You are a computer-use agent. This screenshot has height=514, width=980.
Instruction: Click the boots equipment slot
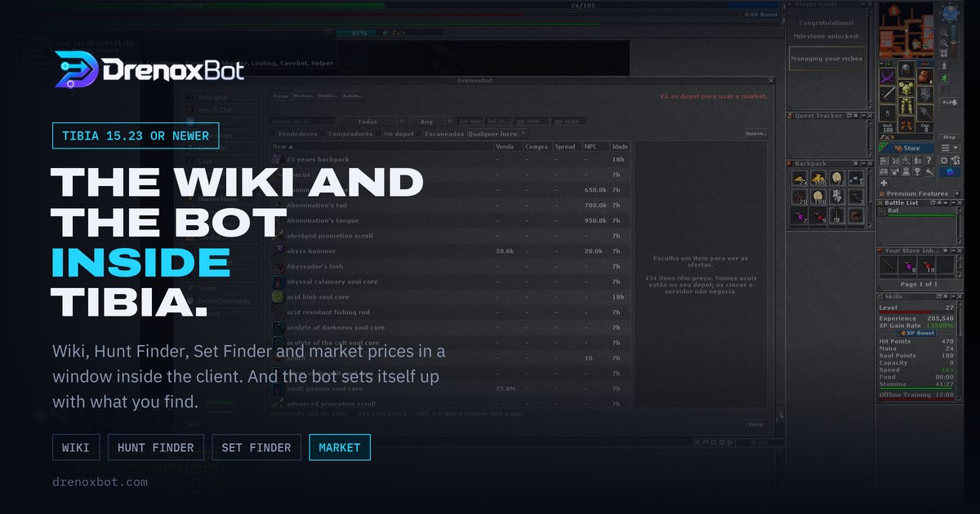click(906, 125)
